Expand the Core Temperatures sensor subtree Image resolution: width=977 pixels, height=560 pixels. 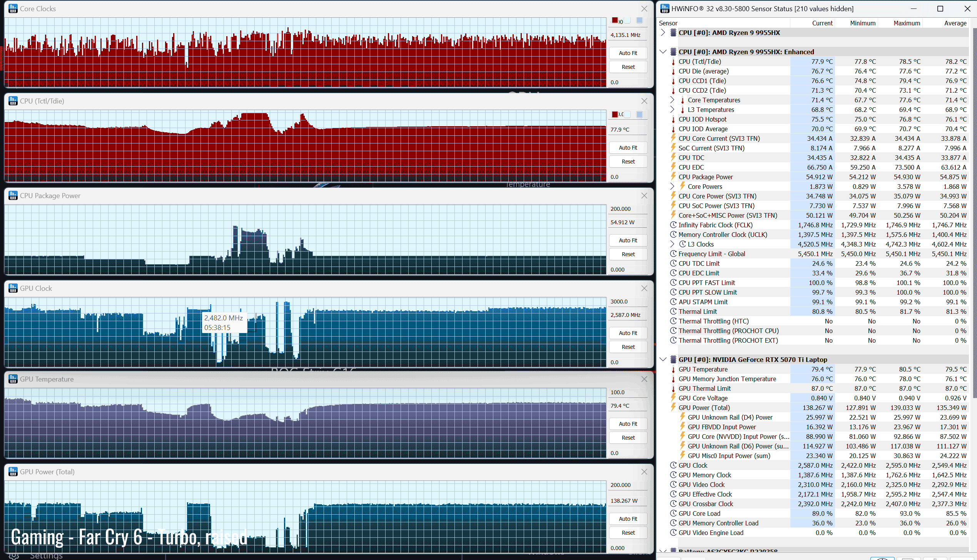[x=672, y=100]
